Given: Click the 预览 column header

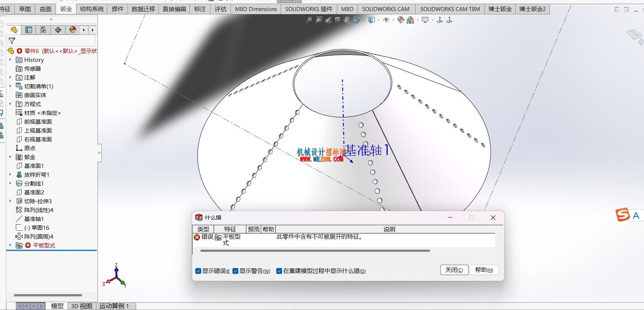Looking at the screenshot, I should click(x=254, y=229).
